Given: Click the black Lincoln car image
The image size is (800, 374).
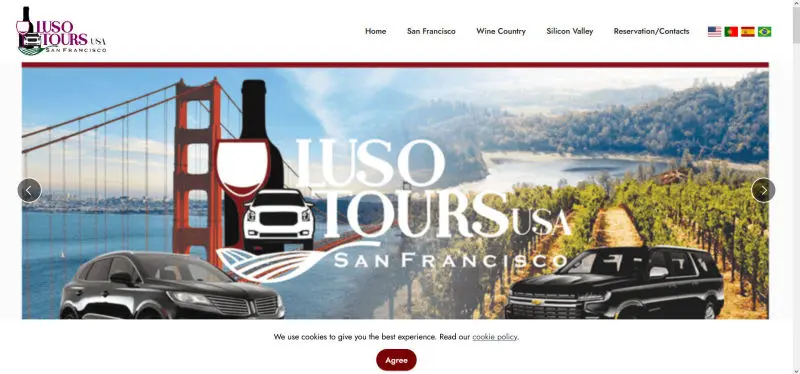Looking at the screenshot, I should point(172,286).
